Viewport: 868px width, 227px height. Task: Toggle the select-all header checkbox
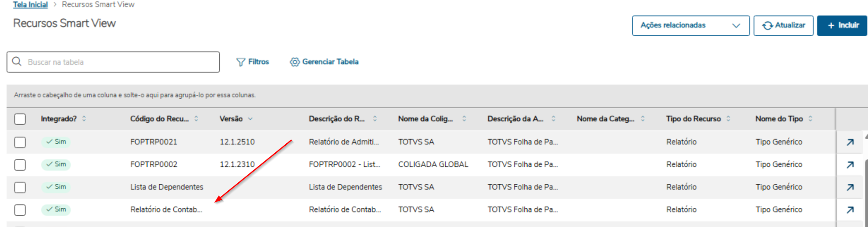[20, 119]
